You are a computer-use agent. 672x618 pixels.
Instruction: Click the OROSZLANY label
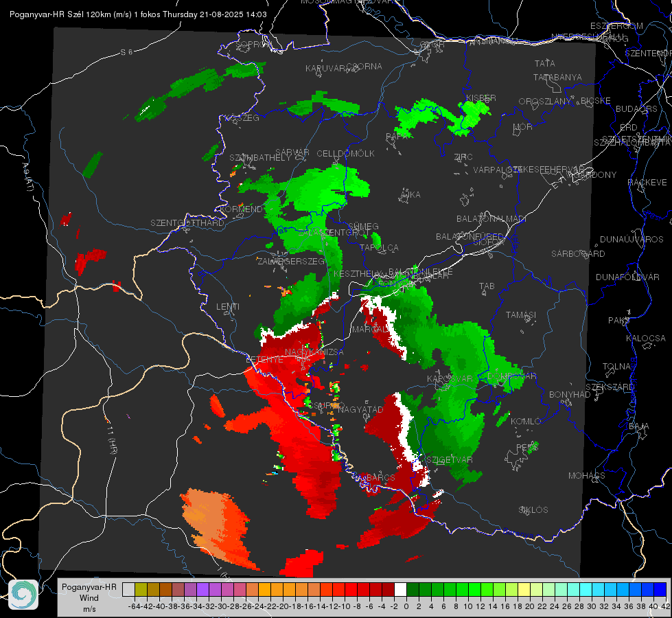[545, 102]
